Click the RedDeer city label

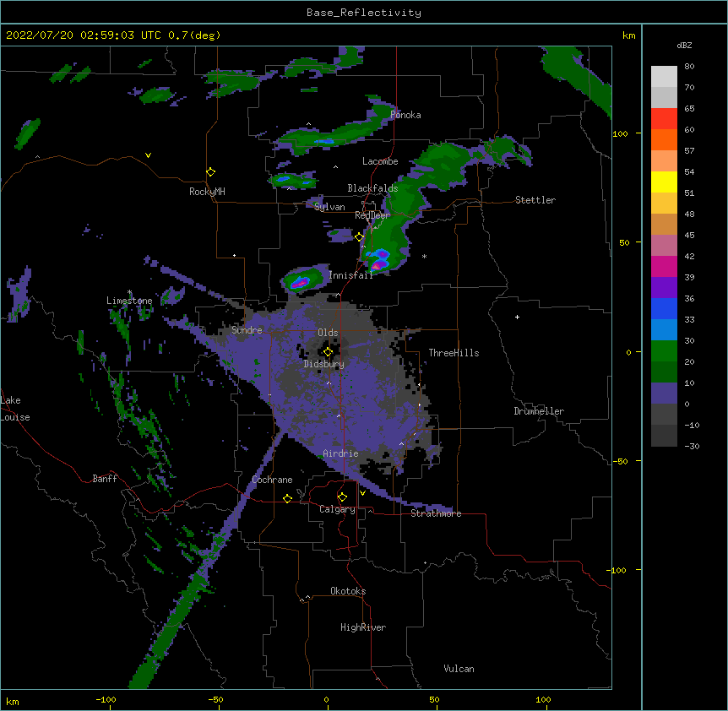pyautogui.click(x=372, y=215)
